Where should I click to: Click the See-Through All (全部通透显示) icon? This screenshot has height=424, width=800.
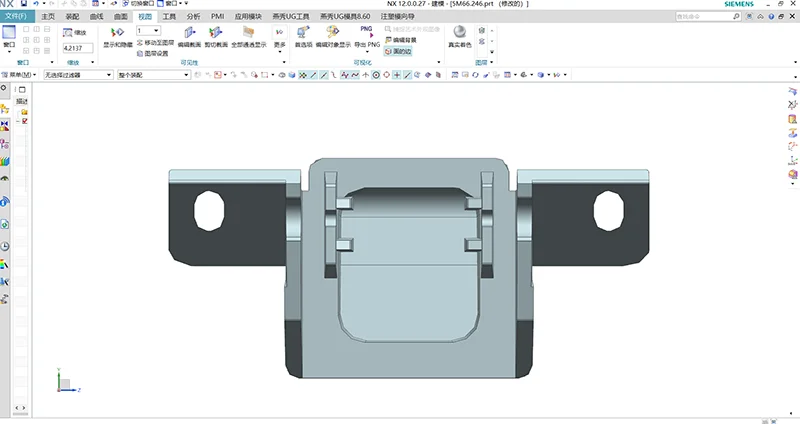pyautogui.click(x=248, y=33)
